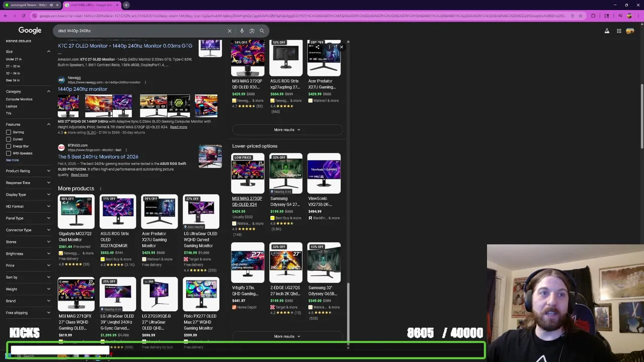Screen dimensions: 644x362
Task: Show See more features link
Action: (x=12, y=160)
